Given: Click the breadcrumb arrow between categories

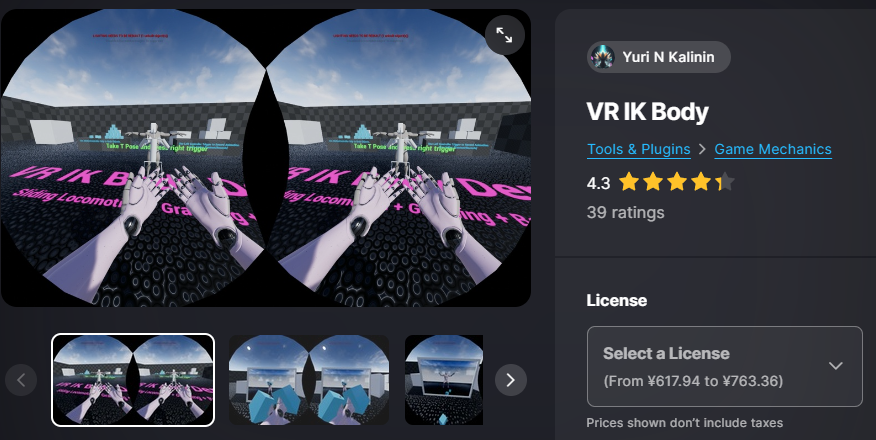Looking at the screenshot, I should pyautogui.click(x=702, y=149).
